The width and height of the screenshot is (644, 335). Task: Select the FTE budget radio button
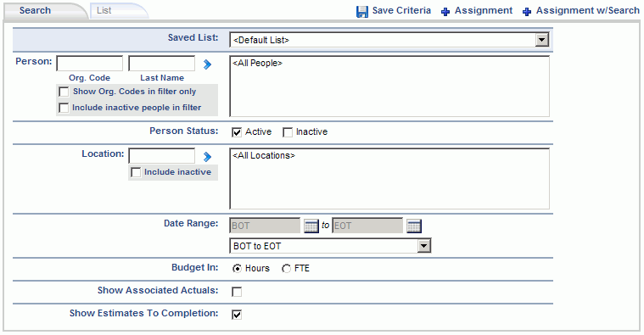286,269
